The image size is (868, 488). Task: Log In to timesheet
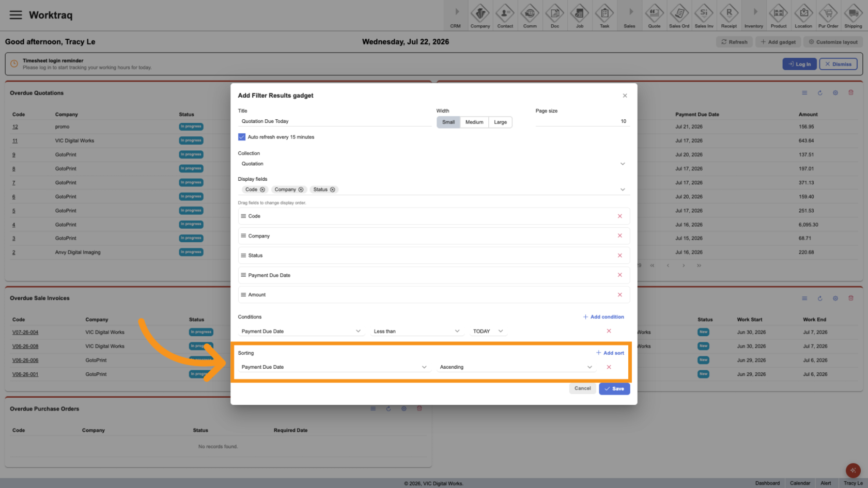pos(799,64)
